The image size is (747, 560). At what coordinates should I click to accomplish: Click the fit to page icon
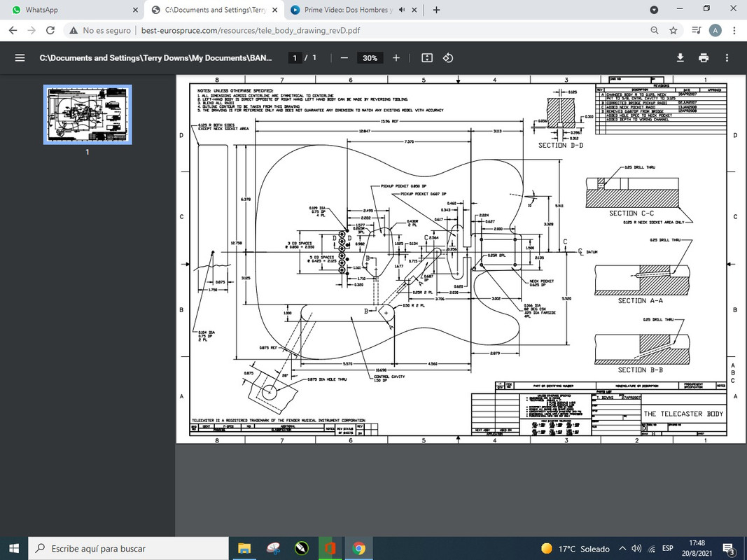pyautogui.click(x=427, y=58)
